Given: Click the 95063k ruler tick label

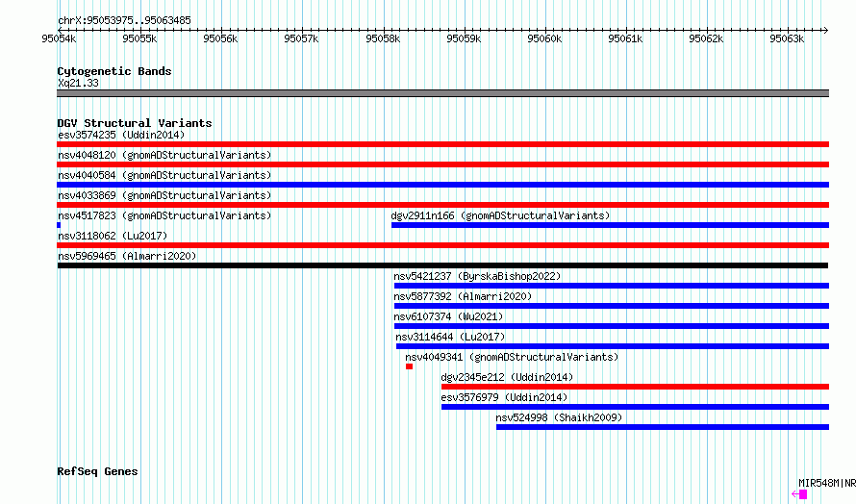Looking at the screenshot, I should 787,38.
